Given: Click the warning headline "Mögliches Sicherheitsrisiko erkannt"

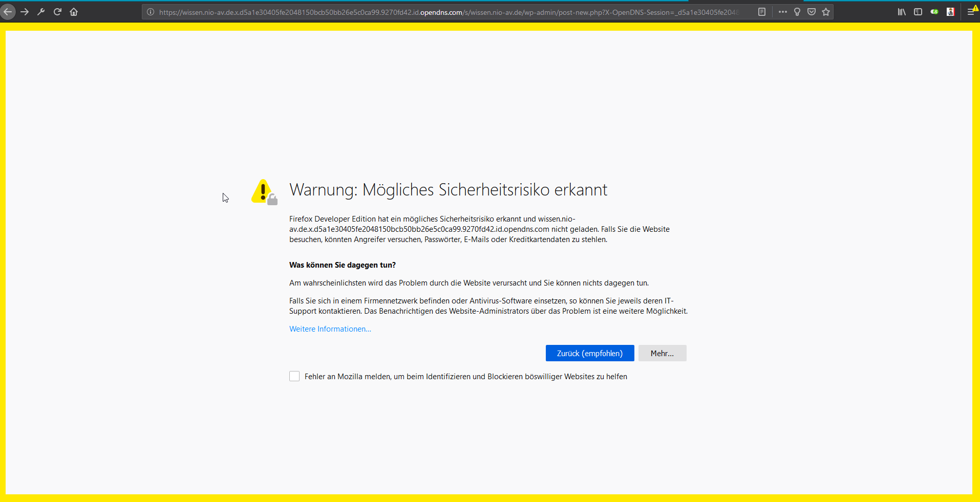Looking at the screenshot, I should [485, 190].
